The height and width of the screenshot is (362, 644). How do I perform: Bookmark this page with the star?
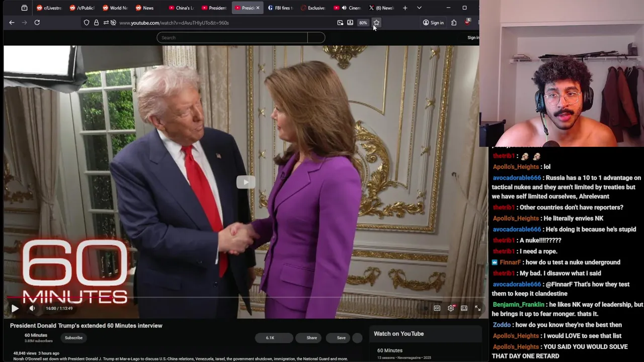tap(376, 23)
